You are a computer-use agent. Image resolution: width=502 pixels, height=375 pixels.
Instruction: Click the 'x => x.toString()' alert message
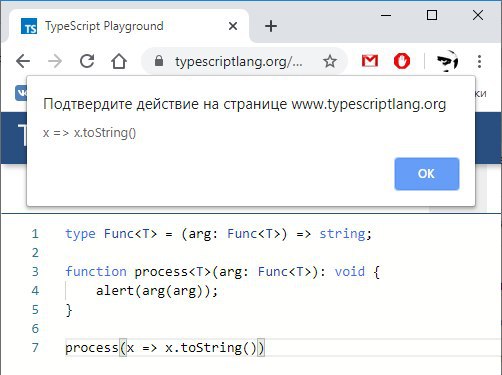[89, 133]
